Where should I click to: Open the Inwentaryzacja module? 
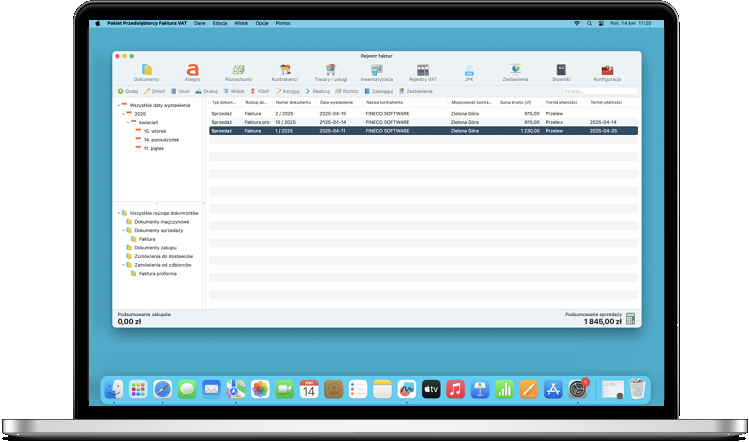click(376, 73)
